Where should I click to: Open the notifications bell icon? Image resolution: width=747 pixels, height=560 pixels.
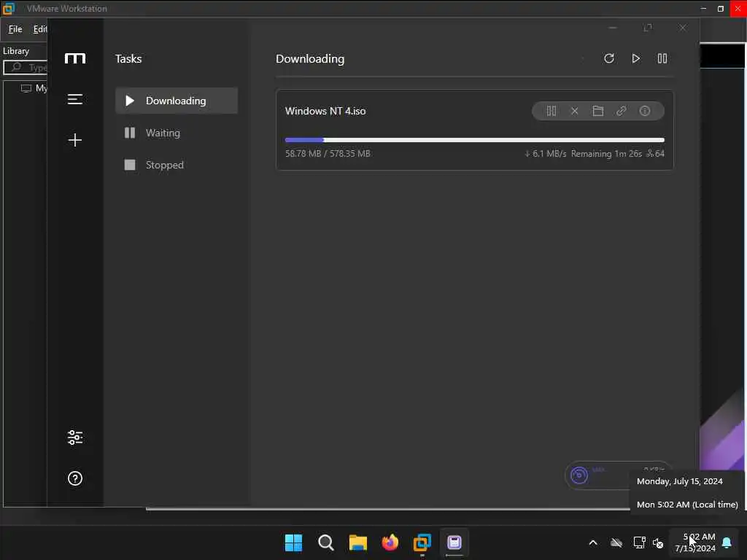[x=727, y=542]
